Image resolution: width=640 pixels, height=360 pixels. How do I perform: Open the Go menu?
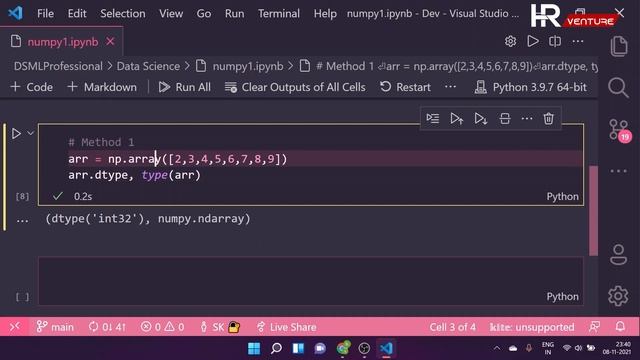coord(204,13)
